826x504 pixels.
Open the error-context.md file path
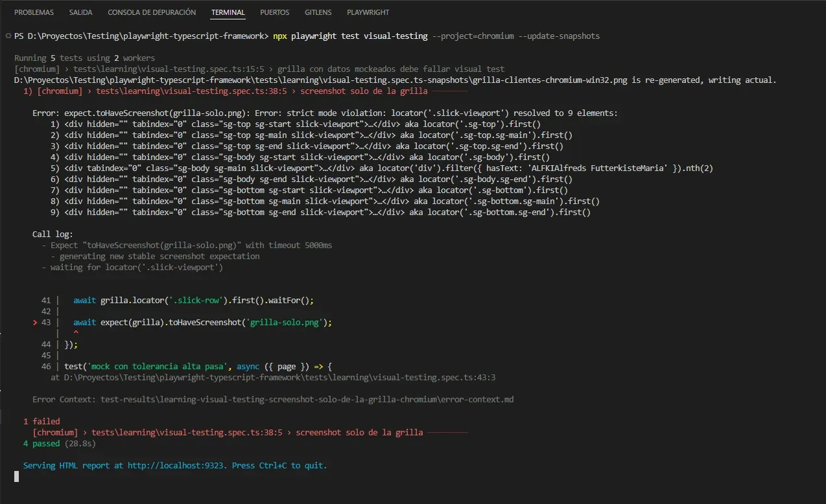[x=307, y=399]
